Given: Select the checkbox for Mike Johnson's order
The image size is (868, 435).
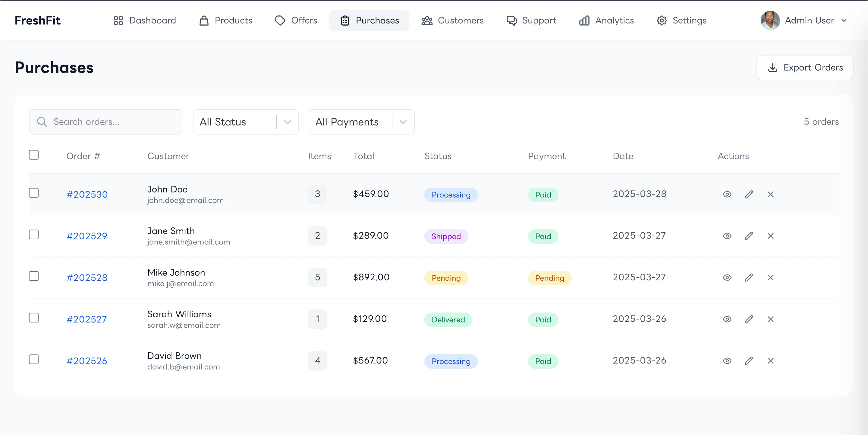Looking at the screenshot, I should (34, 276).
